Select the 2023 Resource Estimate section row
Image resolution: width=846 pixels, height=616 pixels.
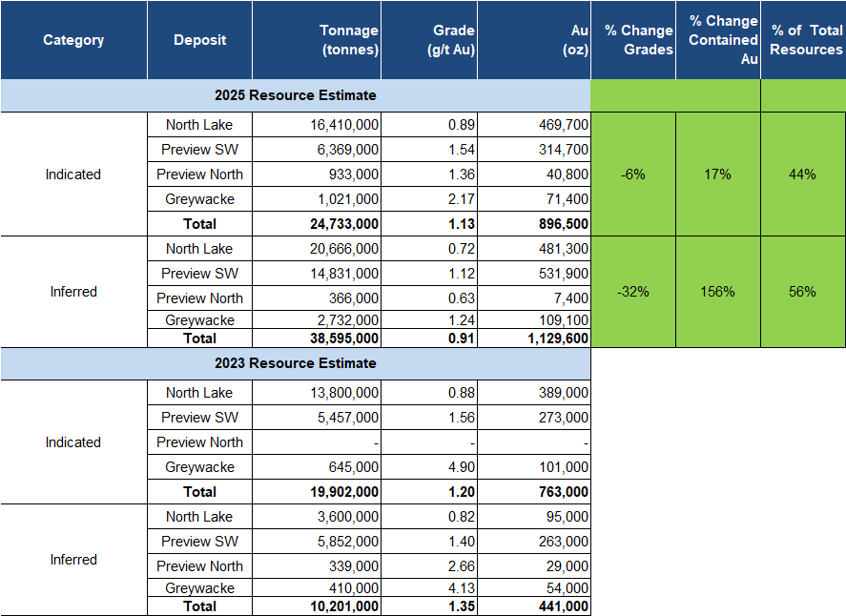tap(295, 363)
